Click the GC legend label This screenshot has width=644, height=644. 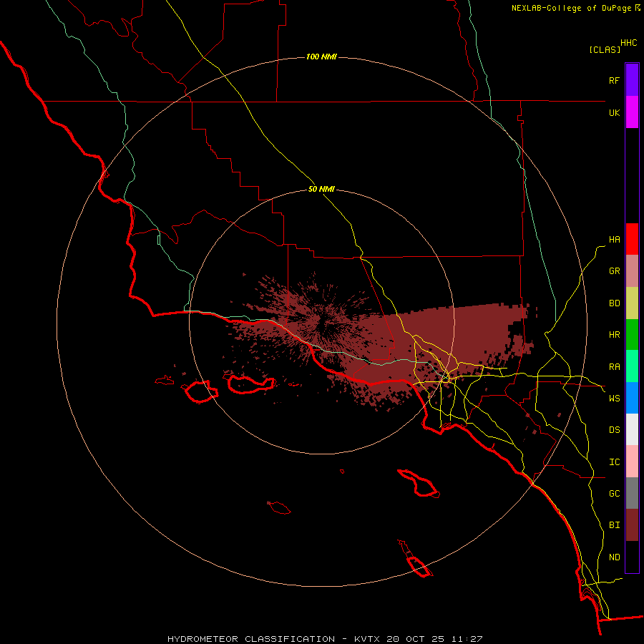(614, 494)
